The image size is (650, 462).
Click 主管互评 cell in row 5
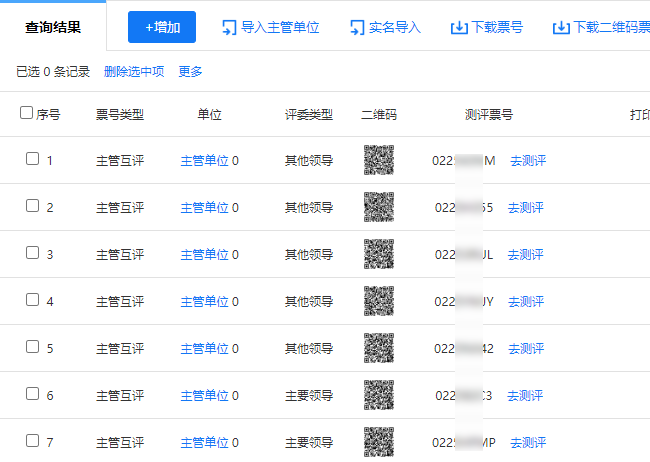[x=120, y=348]
